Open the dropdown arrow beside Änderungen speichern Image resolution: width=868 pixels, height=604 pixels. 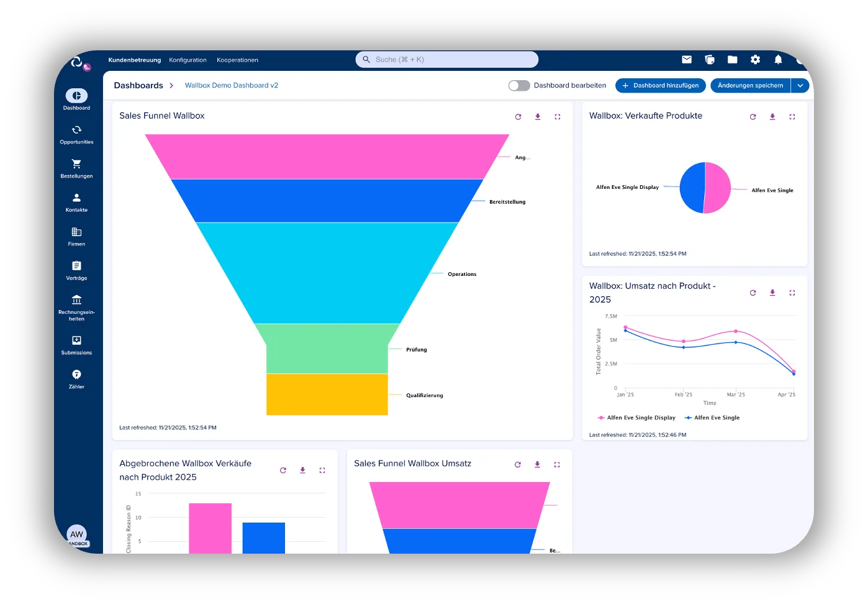click(800, 86)
